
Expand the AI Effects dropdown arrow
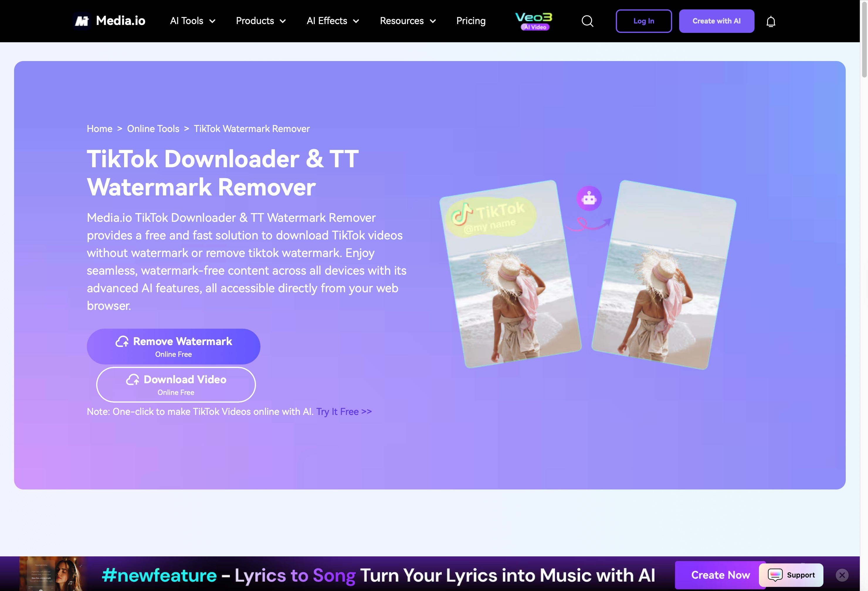point(356,21)
